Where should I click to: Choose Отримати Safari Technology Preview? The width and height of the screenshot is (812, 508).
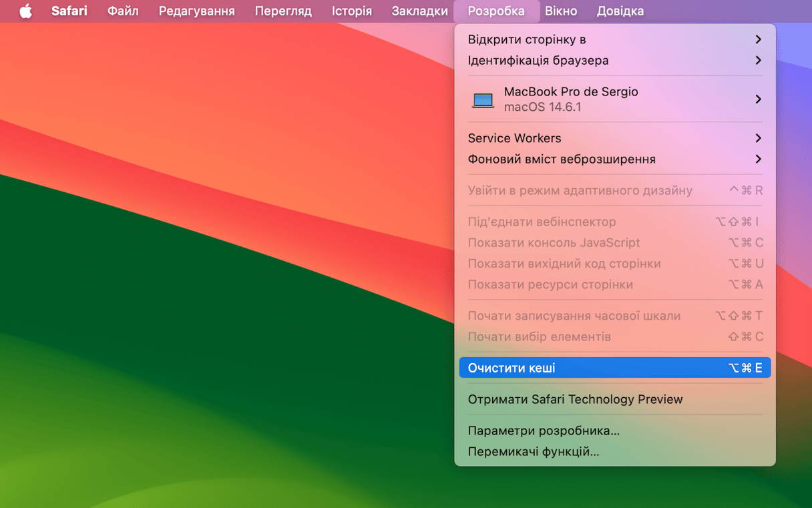click(x=575, y=399)
